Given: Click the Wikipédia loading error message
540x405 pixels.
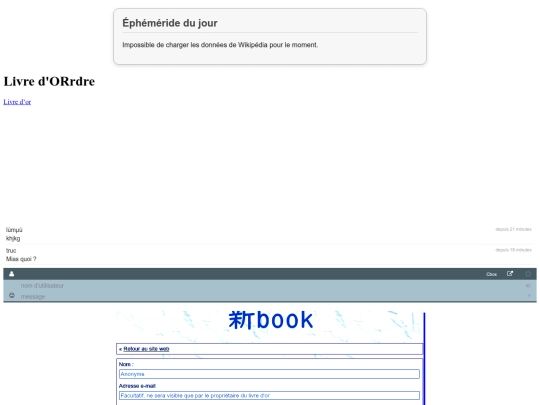Looking at the screenshot, I should click(x=220, y=45).
